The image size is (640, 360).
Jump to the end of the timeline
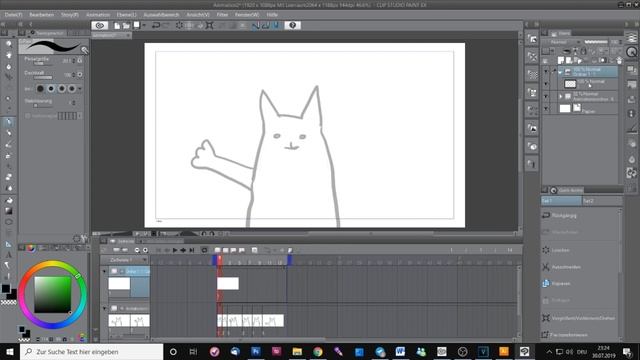(x=191, y=250)
